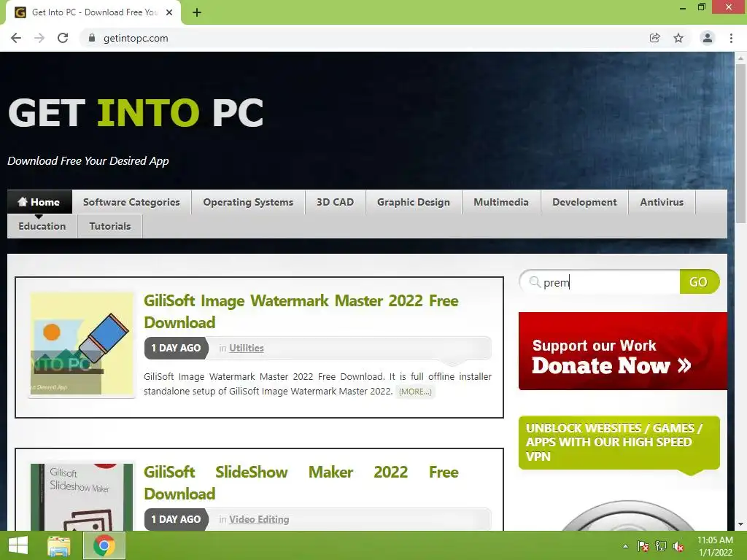Reload the page with the refresh icon
The image size is (747, 560).
click(x=63, y=38)
